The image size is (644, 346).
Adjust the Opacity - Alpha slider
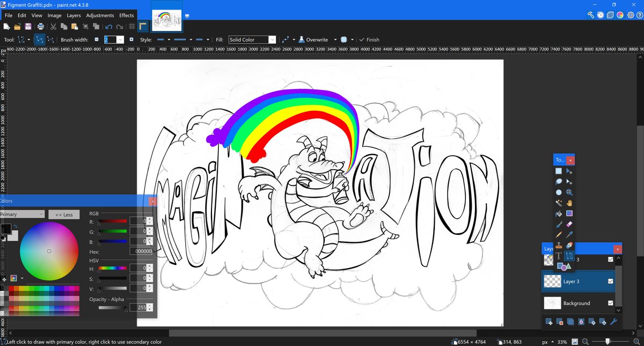click(113, 308)
